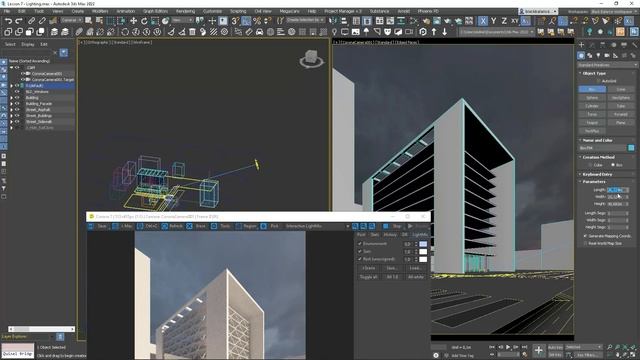Enable Region tool in Corona frame buffer
Viewport: 640px width, 360px height.
[246, 226]
